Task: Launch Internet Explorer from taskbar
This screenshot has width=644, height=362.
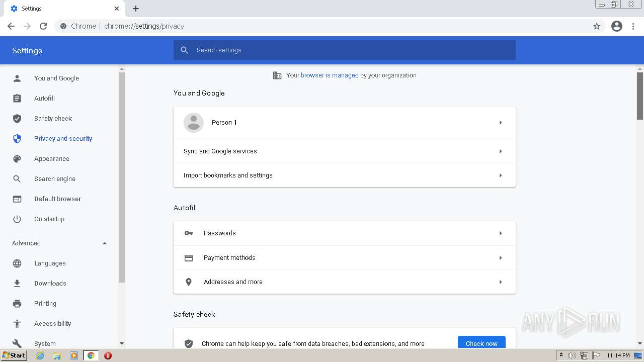Action: point(40,355)
